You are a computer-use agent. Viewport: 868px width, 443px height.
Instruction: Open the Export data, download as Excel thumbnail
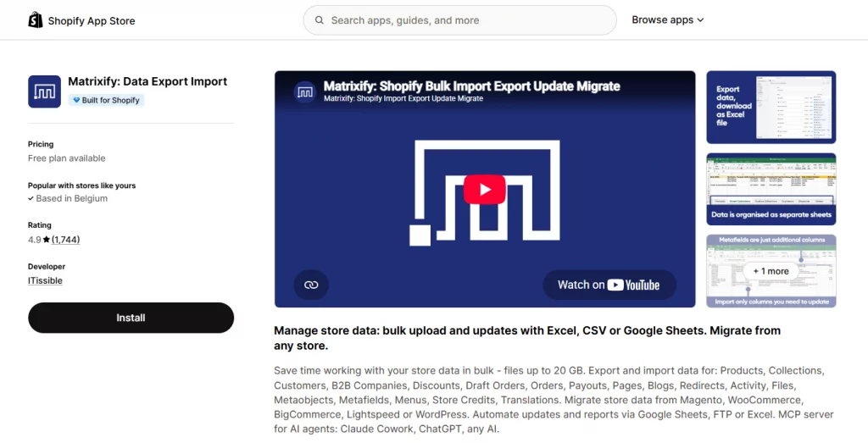click(x=771, y=107)
